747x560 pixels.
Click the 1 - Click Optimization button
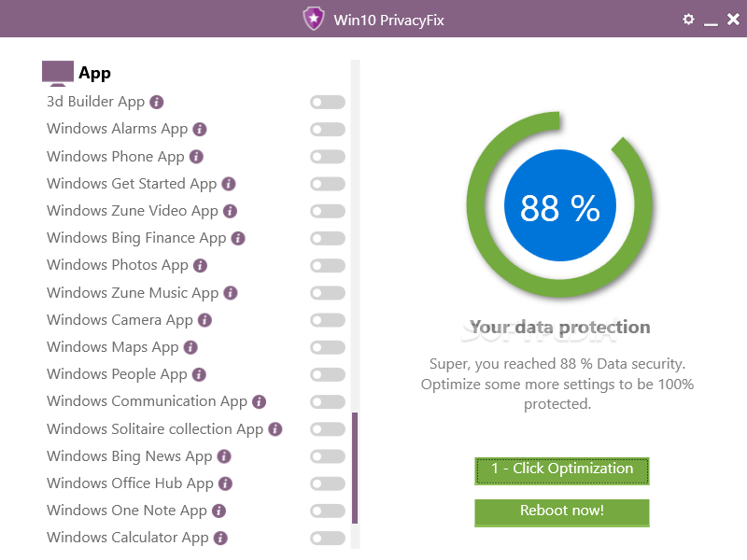pyautogui.click(x=562, y=471)
